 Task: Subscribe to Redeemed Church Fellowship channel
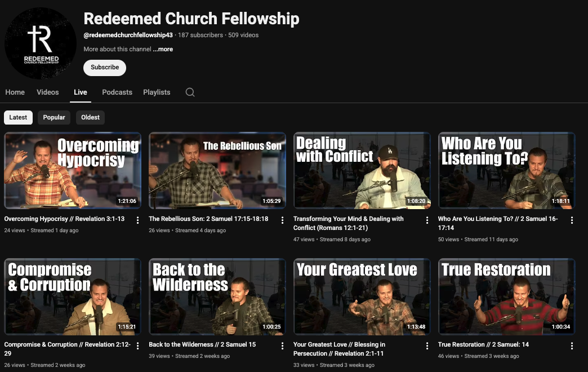point(105,68)
